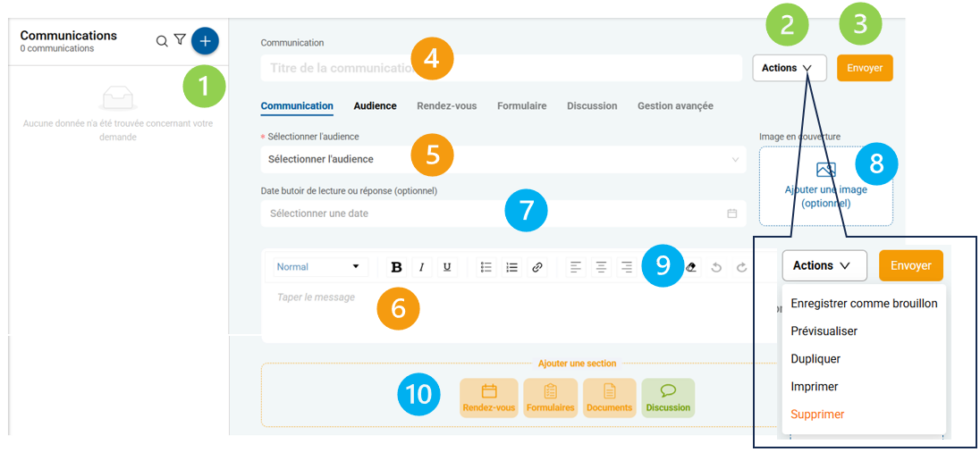The image size is (980, 452).
Task: Add a new communication with plus button
Action: [205, 41]
